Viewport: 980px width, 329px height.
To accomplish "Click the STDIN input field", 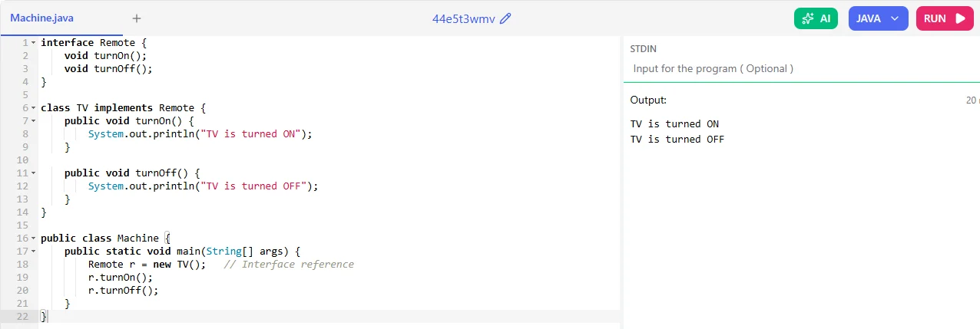I will pyautogui.click(x=803, y=68).
